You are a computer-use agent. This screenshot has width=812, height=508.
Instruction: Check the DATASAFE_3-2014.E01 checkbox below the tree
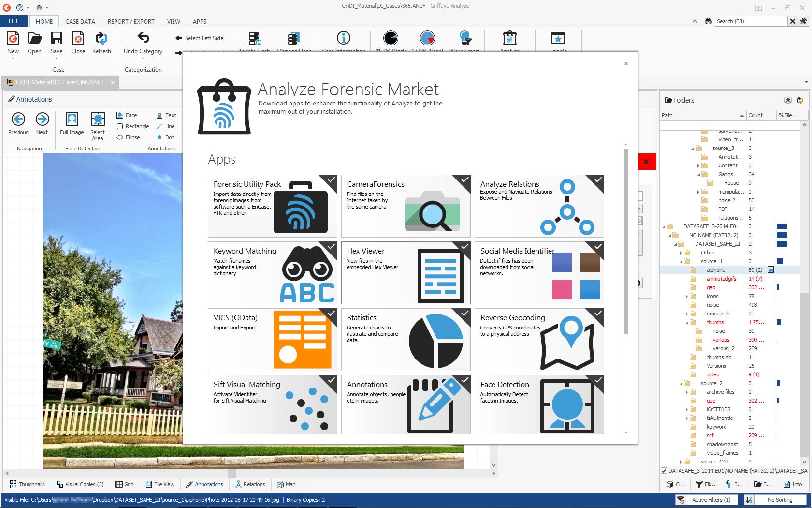[664, 470]
